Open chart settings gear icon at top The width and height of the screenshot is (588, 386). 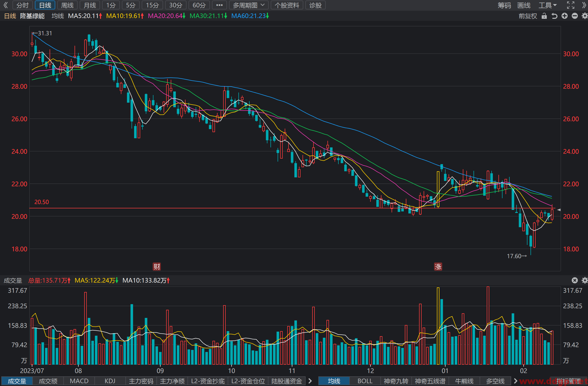point(585,16)
